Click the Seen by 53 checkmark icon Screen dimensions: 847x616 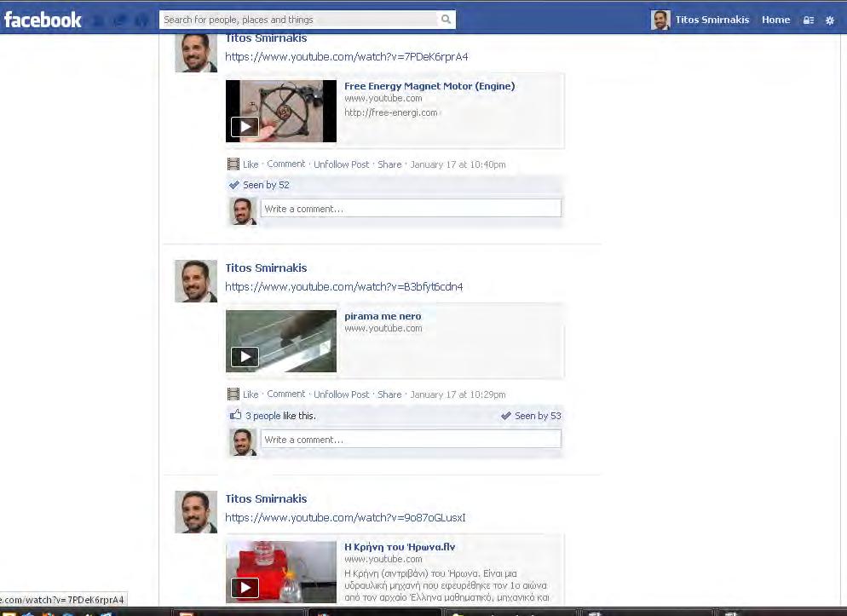505,416
